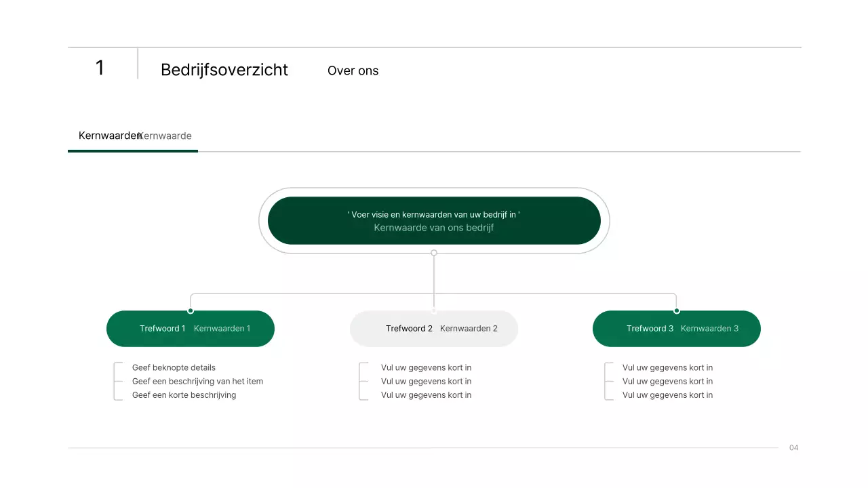Click the green underline beneath the Kernwaarden tab
The width and height of the screenshot is (868, 488).
(x=132, y=150)
